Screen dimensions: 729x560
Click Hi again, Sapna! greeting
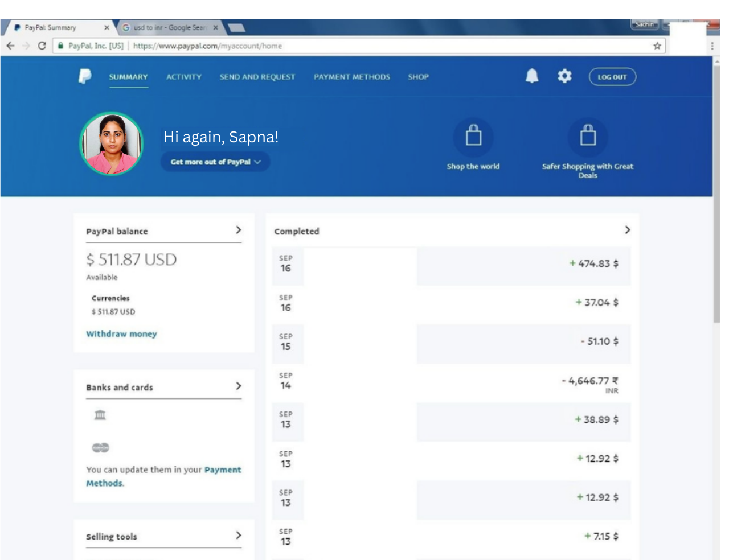point(221,137)
